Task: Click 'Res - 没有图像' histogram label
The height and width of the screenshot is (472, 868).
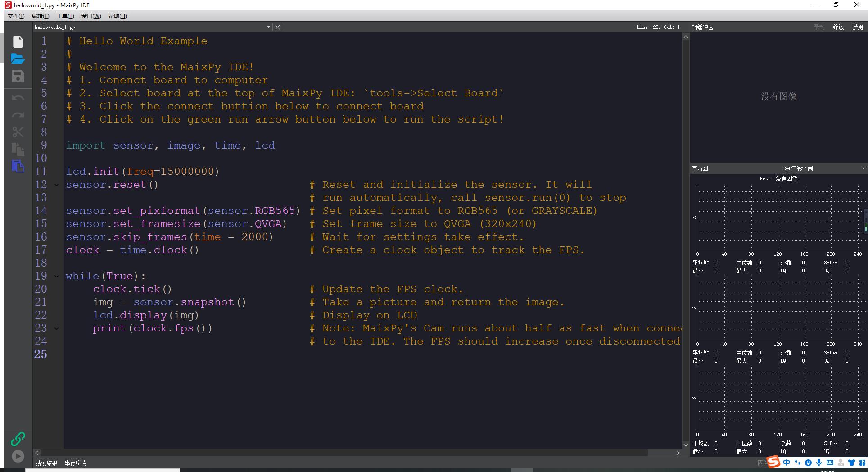Action: 778,178
